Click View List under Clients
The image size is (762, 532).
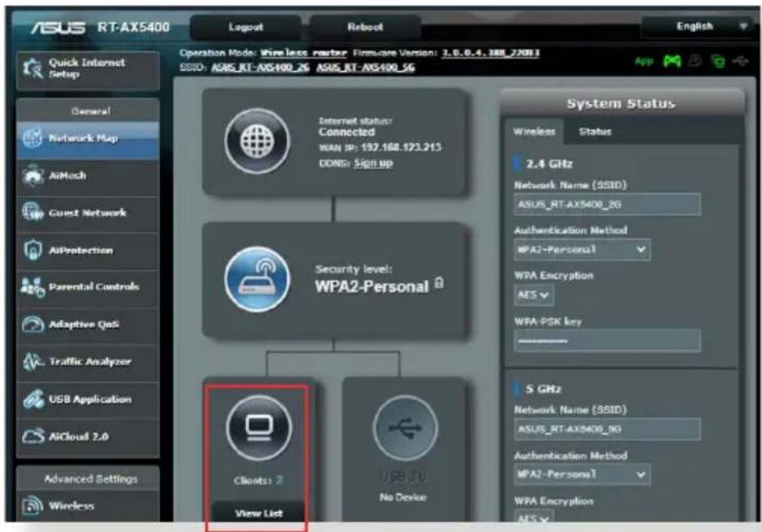259,513
